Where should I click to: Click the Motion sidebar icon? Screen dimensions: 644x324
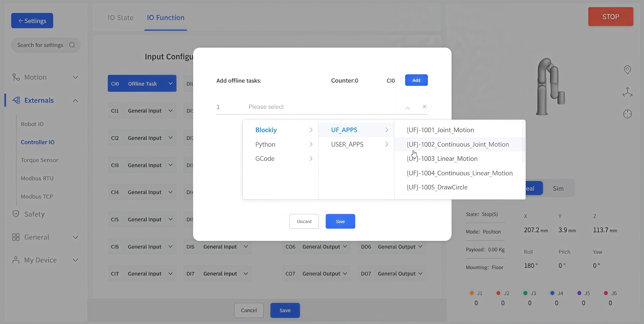(x=16, y=77)
